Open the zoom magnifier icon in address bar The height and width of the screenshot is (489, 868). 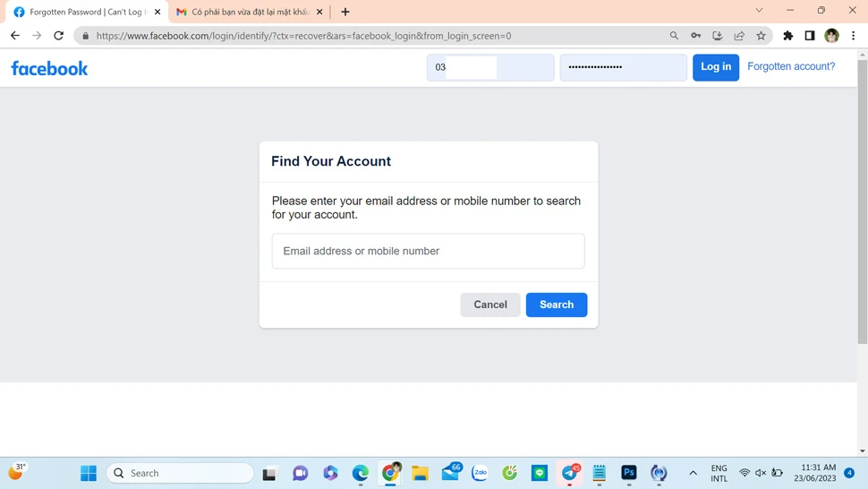[x=674, y=36]
